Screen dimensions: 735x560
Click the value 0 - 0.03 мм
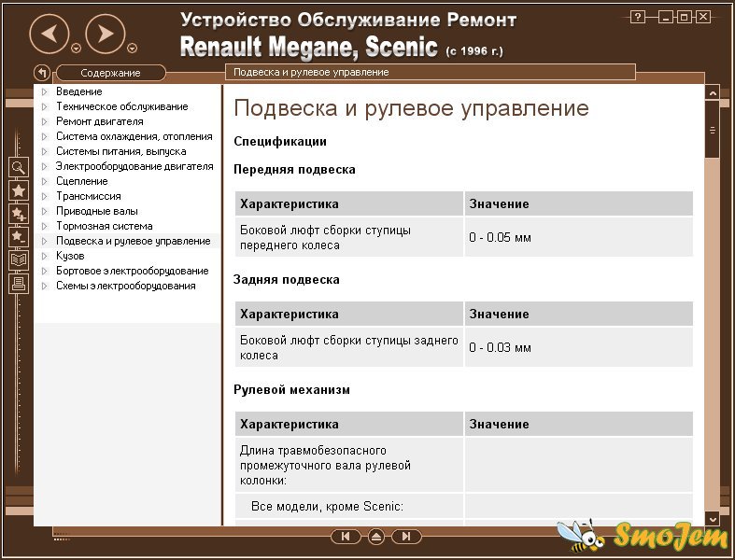point(500,348)
